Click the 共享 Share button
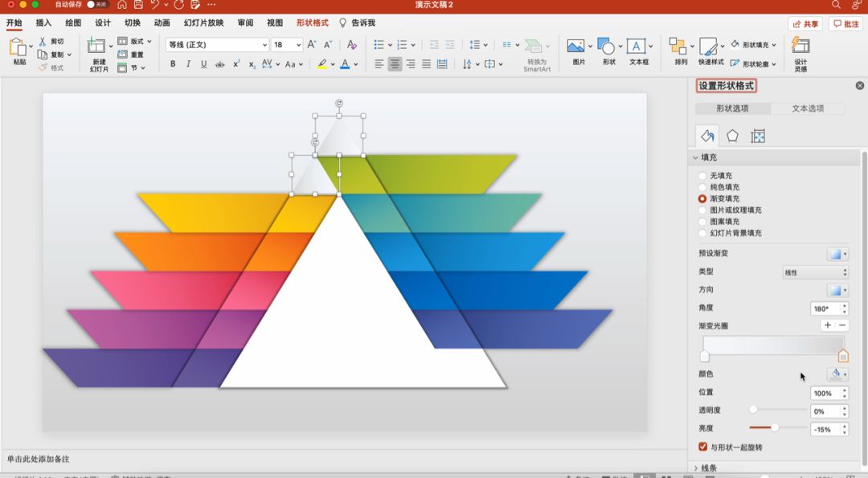Screen dimensions: 868x478 click(805, 24)
